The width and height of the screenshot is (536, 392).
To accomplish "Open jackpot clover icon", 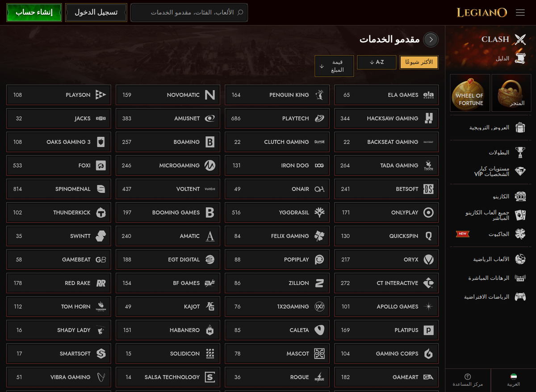I will pyautogui.click(x=520, y=234).
